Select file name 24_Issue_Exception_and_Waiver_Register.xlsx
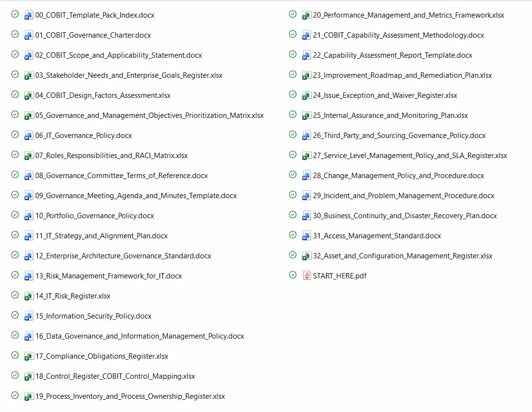Image resolution: width=532 pixels, height=412 pixels. point(385,95)
